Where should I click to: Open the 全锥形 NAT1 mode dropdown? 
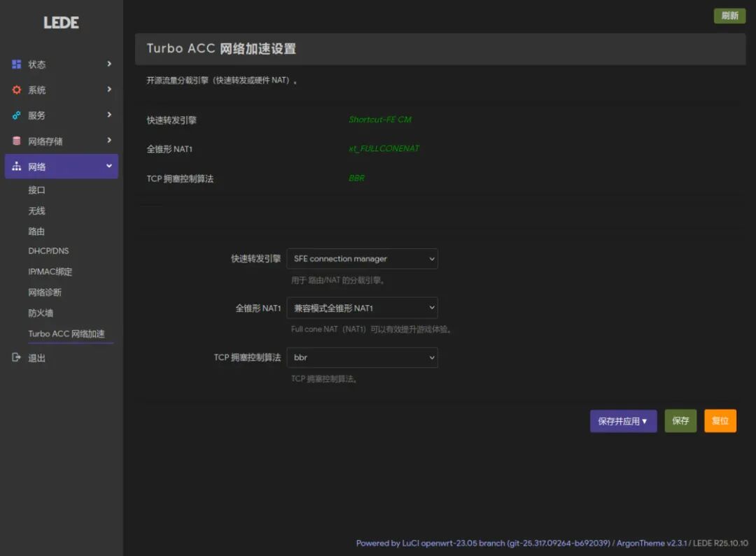pos(362,308)
